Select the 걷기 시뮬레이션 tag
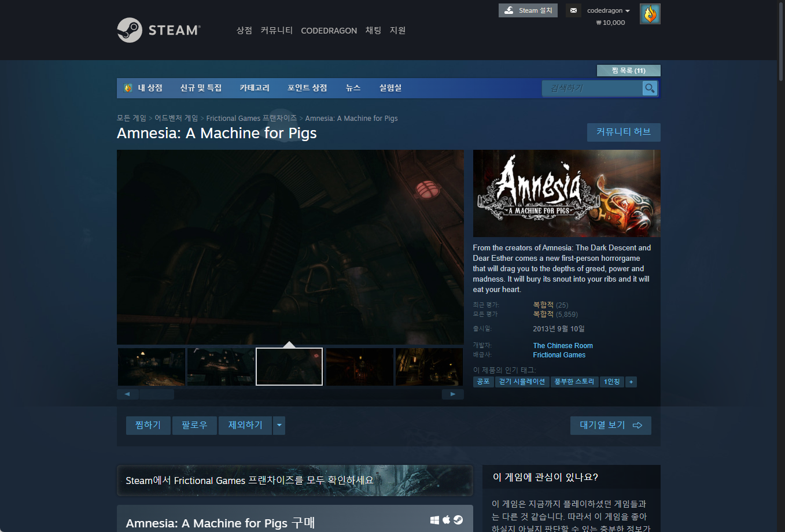The image size is (785, 532). tap(522, 382)
